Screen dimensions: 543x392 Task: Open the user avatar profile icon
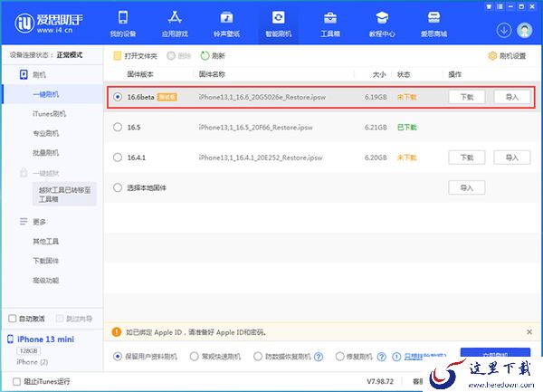[524, 31]
